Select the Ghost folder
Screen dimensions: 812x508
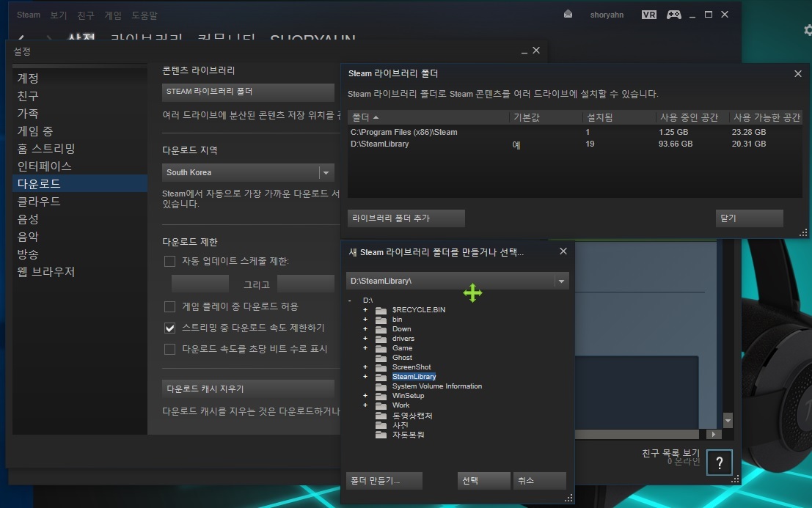click(402, 358)
